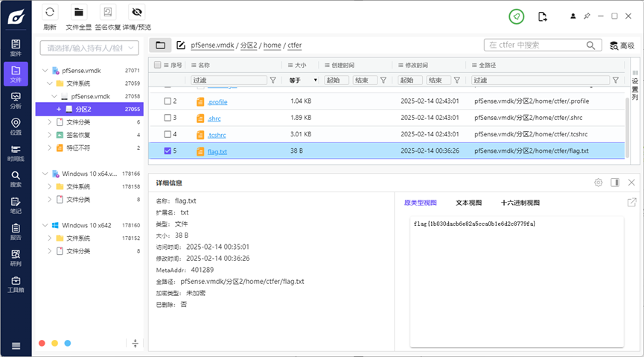Open the .tcshrc file link
The width and height of the screenshot is (644, 357).
[217, 135]
